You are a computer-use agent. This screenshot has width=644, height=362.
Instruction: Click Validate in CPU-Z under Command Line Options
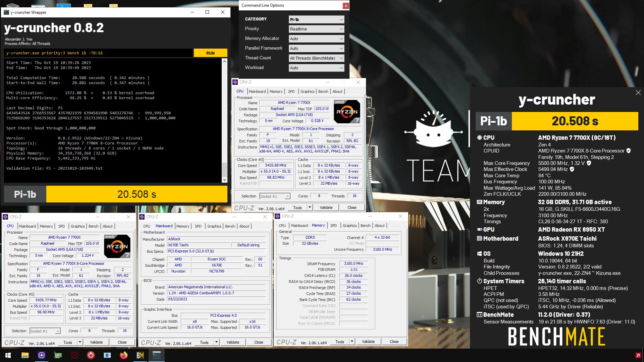point(326,207)
